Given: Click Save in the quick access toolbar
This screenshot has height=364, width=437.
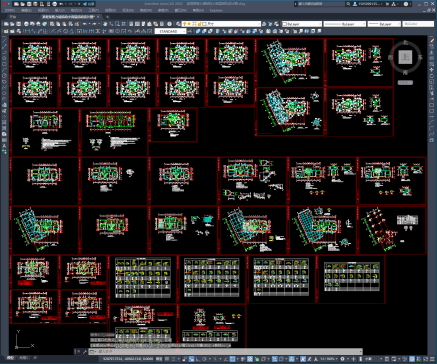Looking at the screenshot, I should (29, 4).
